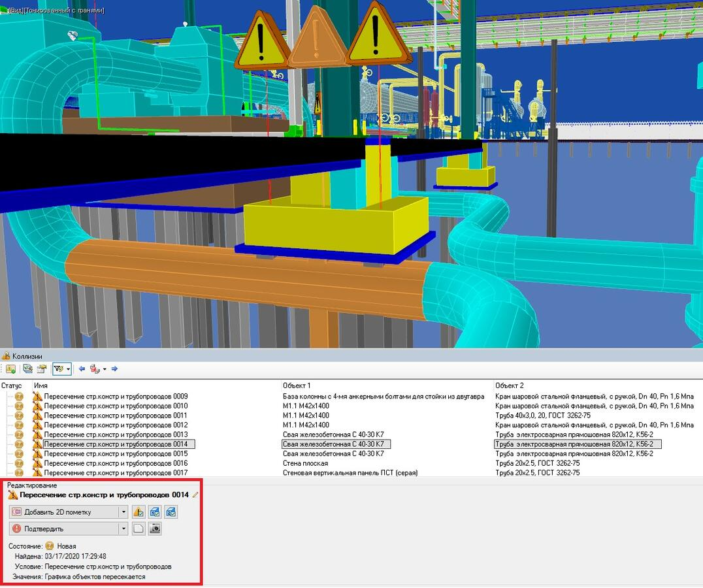Toggle object 2 highlight button

pyautogui.click(x=170, y=512)
